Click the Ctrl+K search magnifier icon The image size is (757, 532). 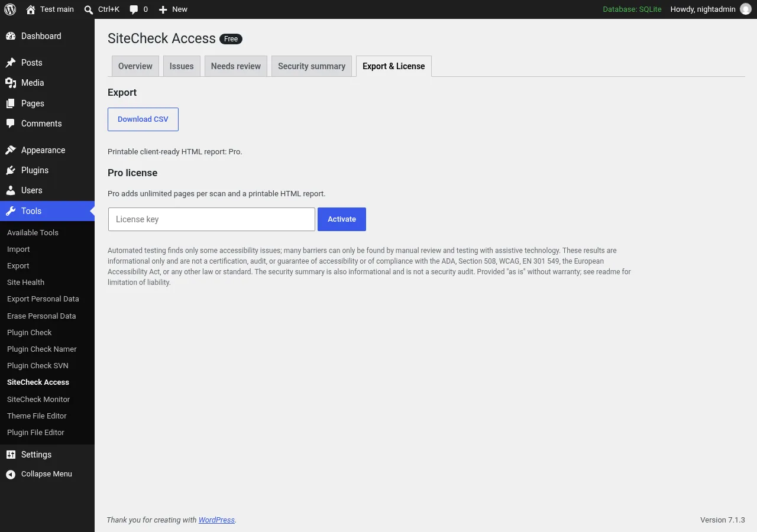point(89,9)
